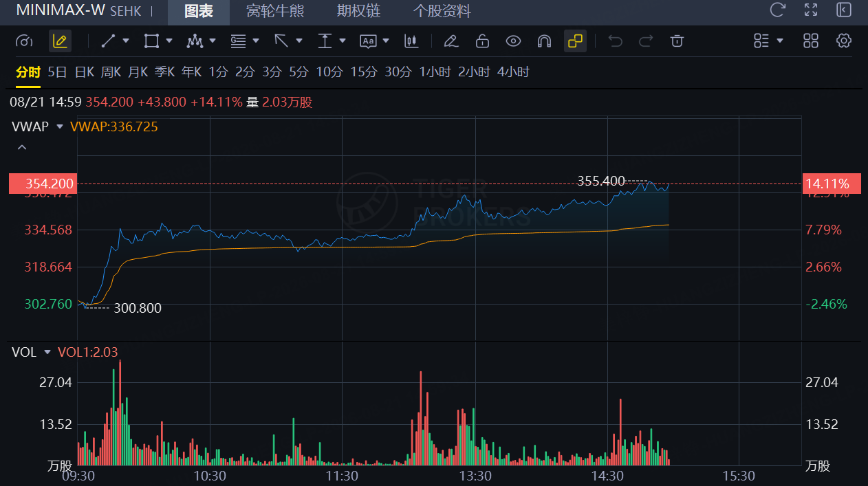This screenshot has width=868, height=486.
Task: Select the 30分 timeframe
Action: point(398,72)
